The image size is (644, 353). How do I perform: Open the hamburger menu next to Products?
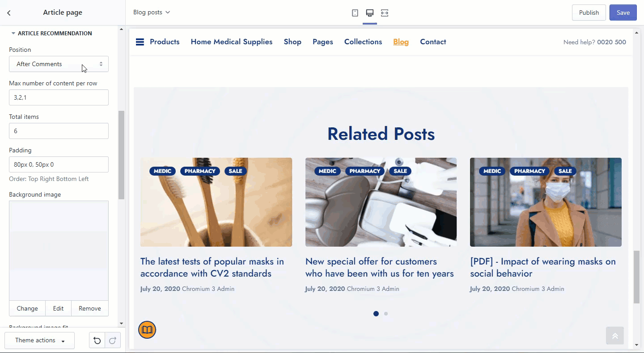tap(140, 42)
